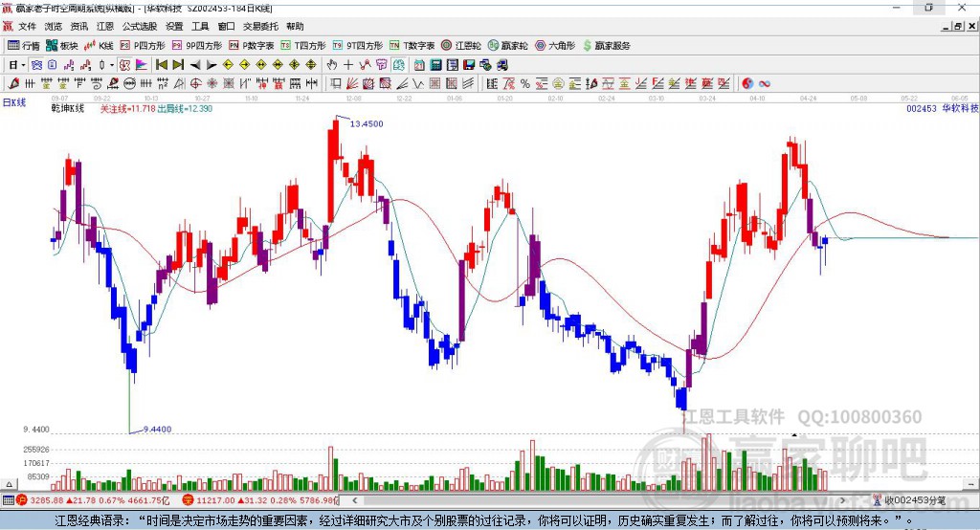The image size is (980, 530).
Task: Open the 浏览 menu
Action: pyautogui.click(x=54, y=26)
